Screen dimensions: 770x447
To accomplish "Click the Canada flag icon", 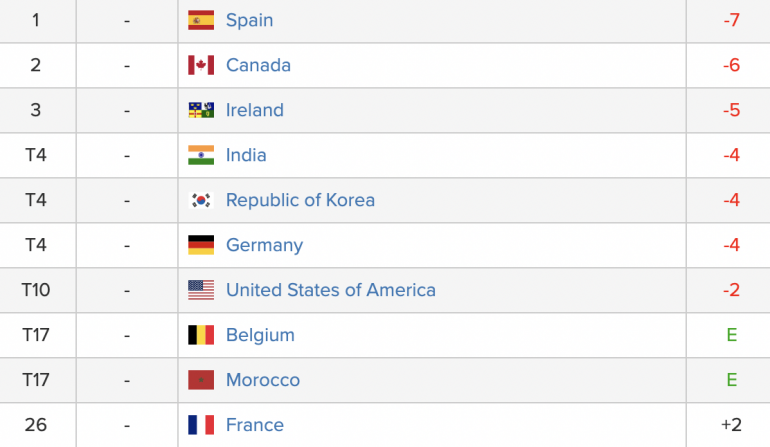I will (x=201, y=65).
